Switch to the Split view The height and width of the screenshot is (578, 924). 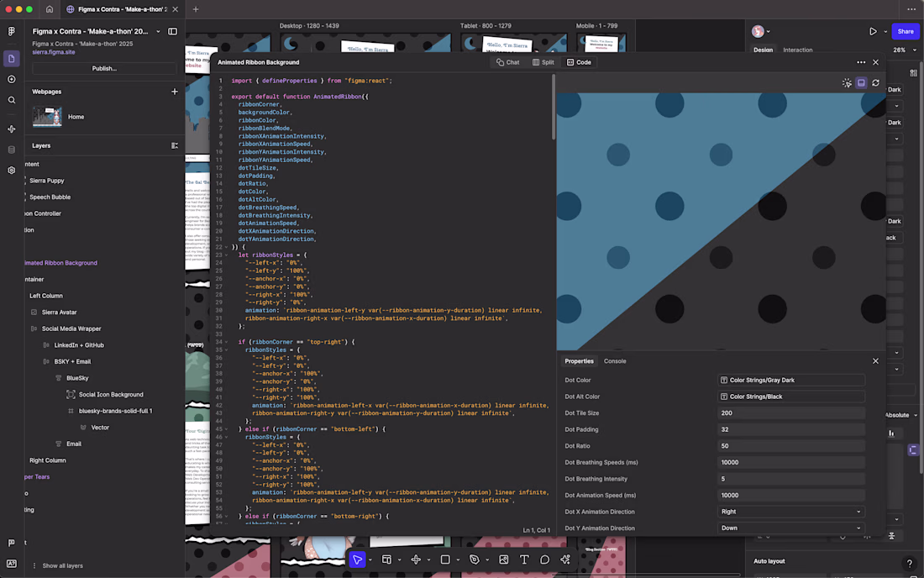click(543, 62)
